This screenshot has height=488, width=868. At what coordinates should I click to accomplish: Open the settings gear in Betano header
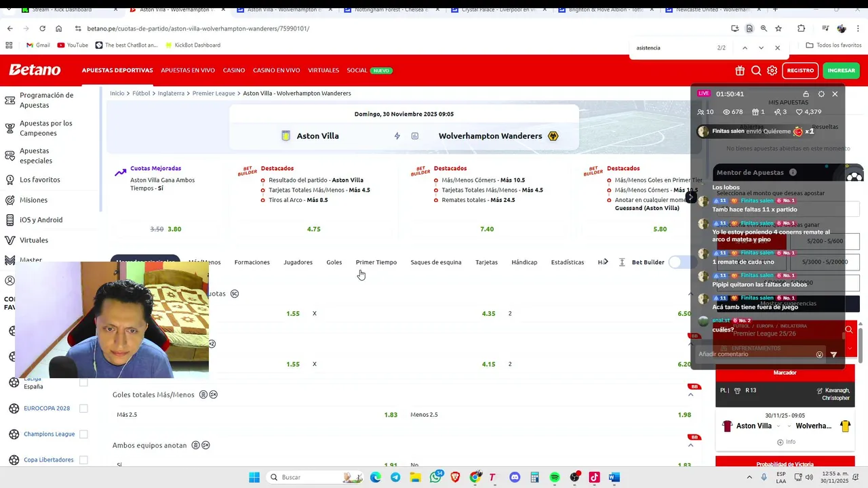(772, 70)
